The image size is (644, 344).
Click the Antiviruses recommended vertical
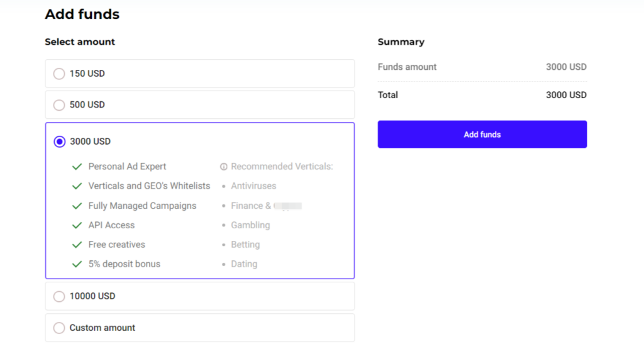(x=253, y=186)
